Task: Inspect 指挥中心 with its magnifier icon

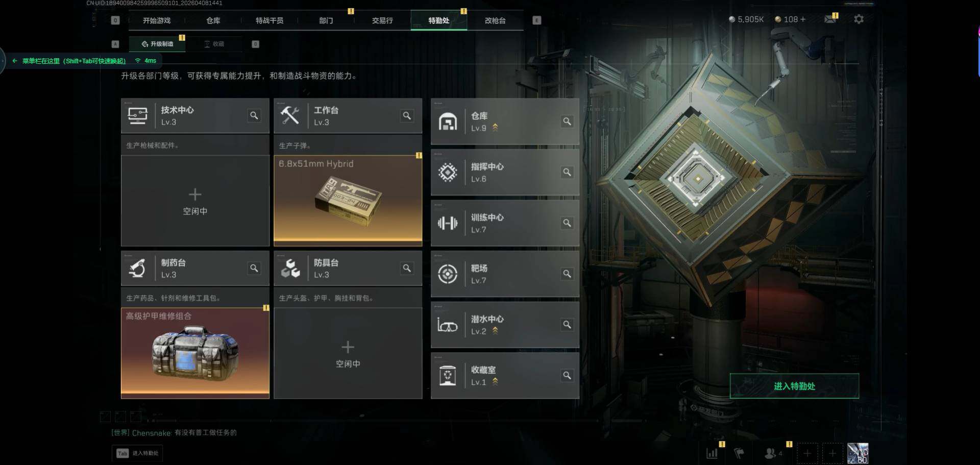Action: tap(567, 173)
